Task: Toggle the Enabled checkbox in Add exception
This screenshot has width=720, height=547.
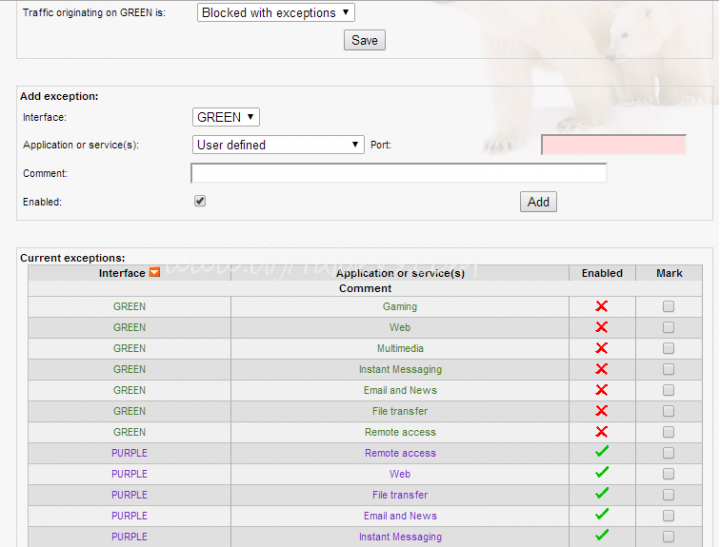Action: 200,201
